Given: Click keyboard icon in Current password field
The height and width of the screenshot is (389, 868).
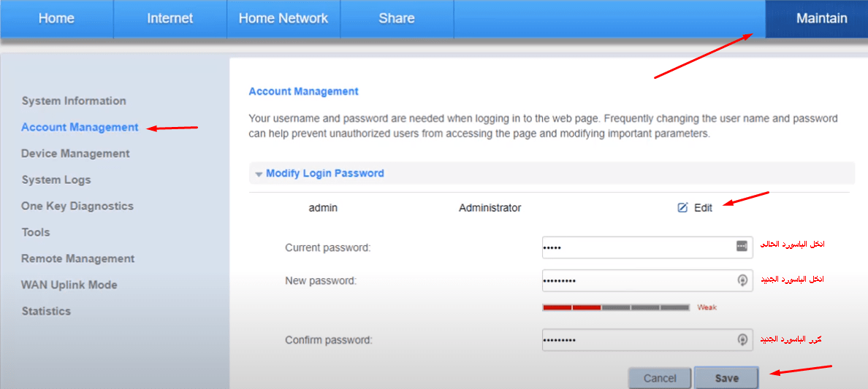Looking at the screenshot, I should coord(742,247).
